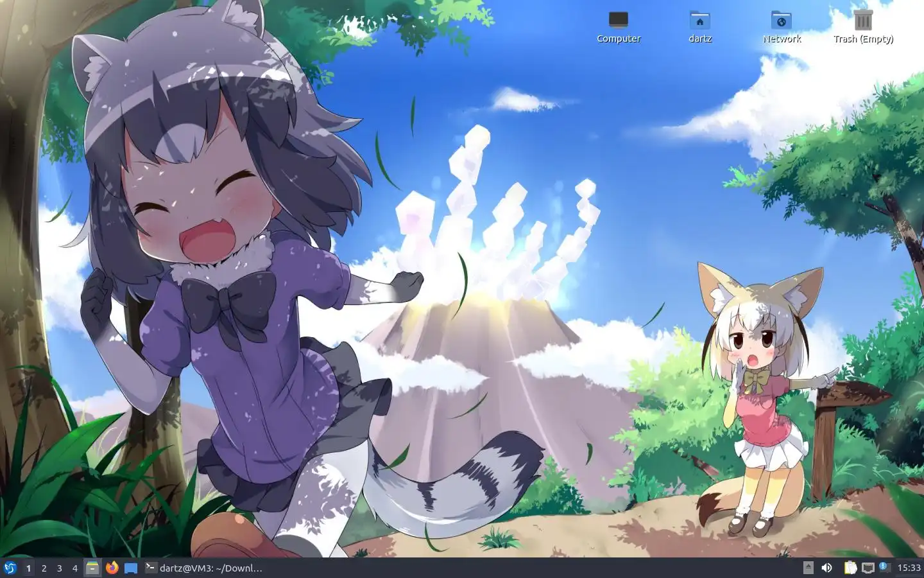The height and width of the screenshot is (578, 924).
Task: Open the clipboard manager tray icon
Action: pyautogui.click(x=850, y=568)
